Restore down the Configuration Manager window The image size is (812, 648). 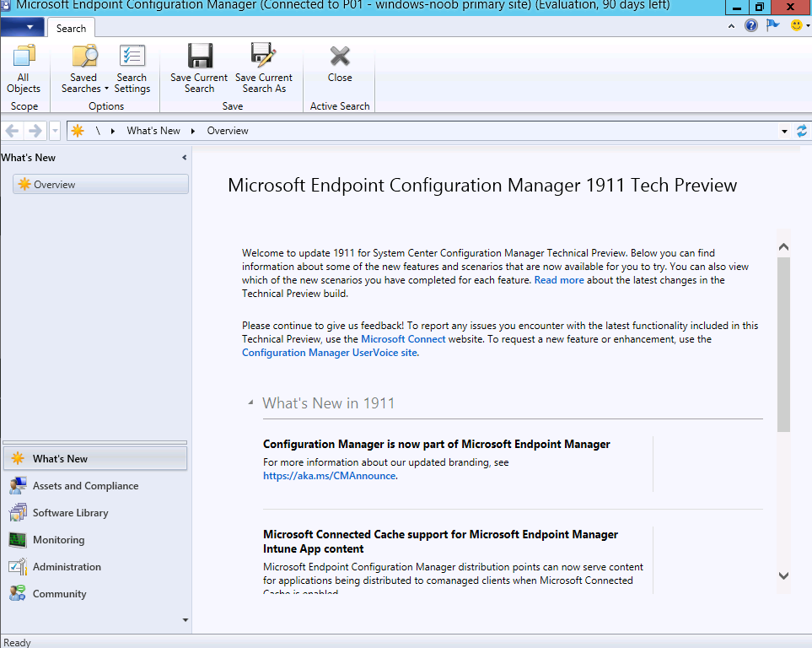759,7
